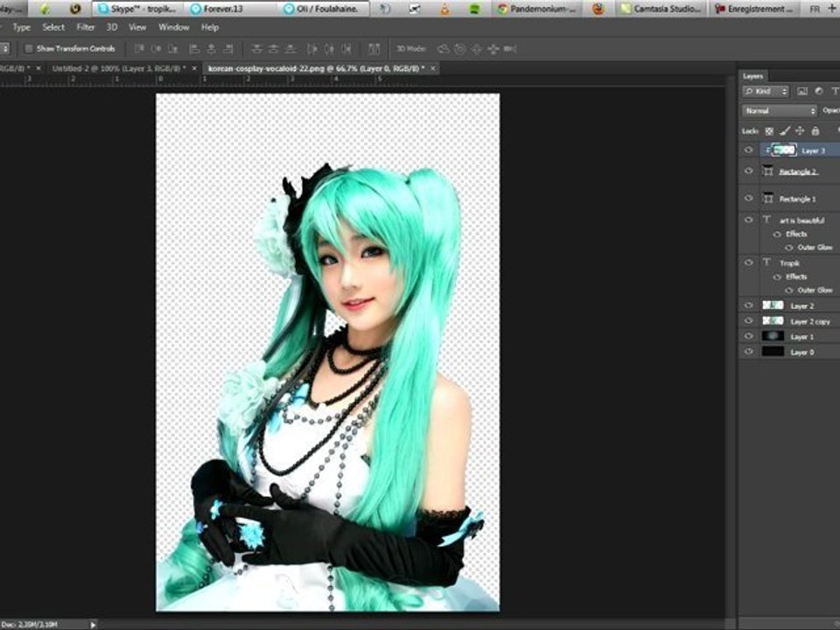The height and width of the screenshot is (630, 840).
Task: Open the Help menu
Action: pos(209,27)
